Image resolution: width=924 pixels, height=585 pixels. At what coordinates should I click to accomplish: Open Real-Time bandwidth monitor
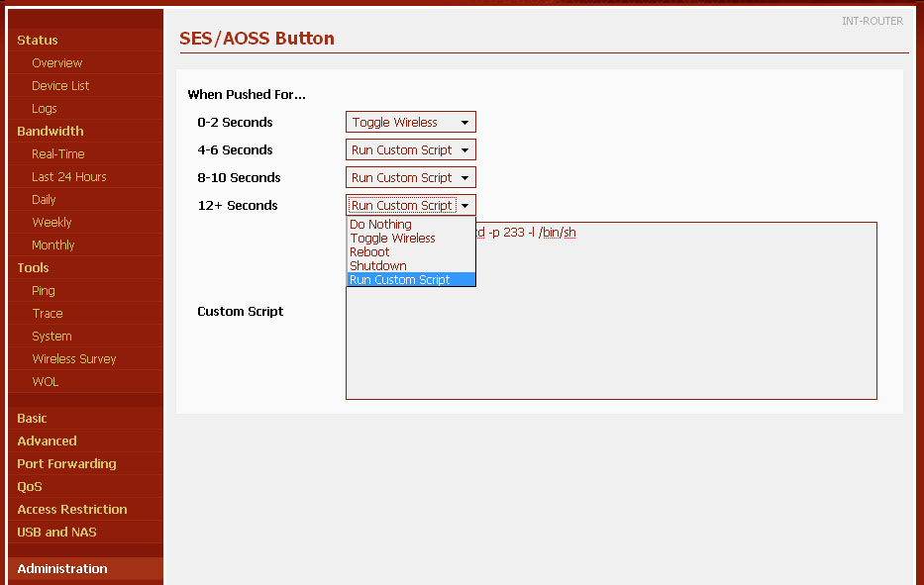pyautogui.click(x=58, y=154)
